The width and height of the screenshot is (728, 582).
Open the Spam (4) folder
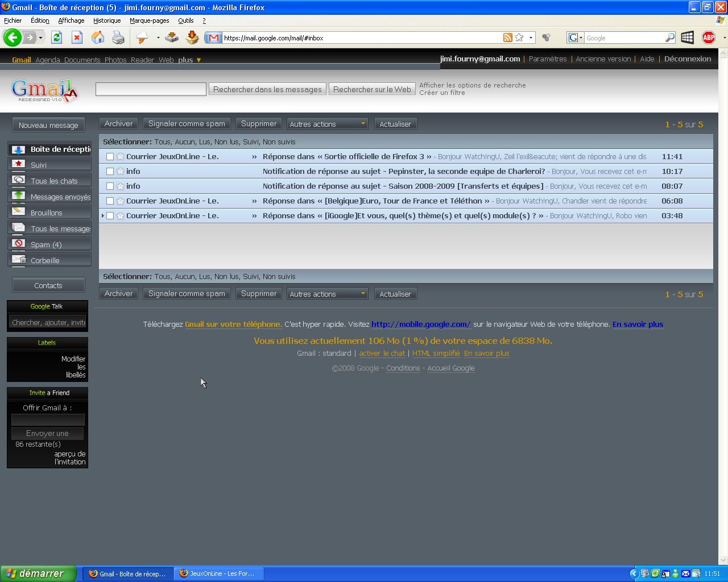(x=49, y=244)
